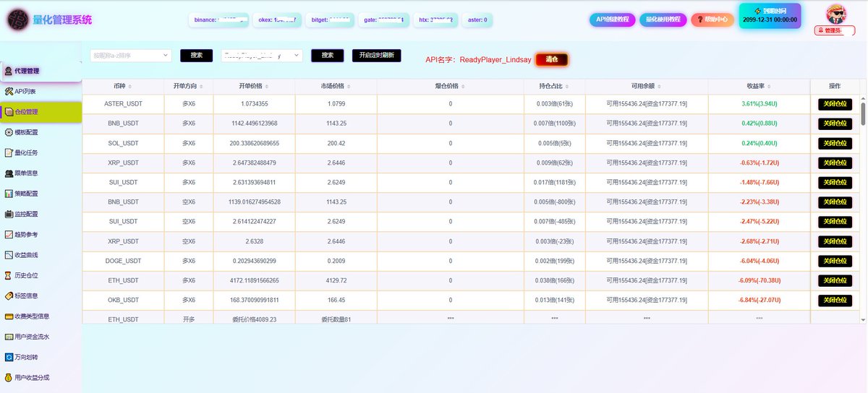Open the 代理管理 sidebar icon
Viewport: 868px width, 393px height.
8,71
